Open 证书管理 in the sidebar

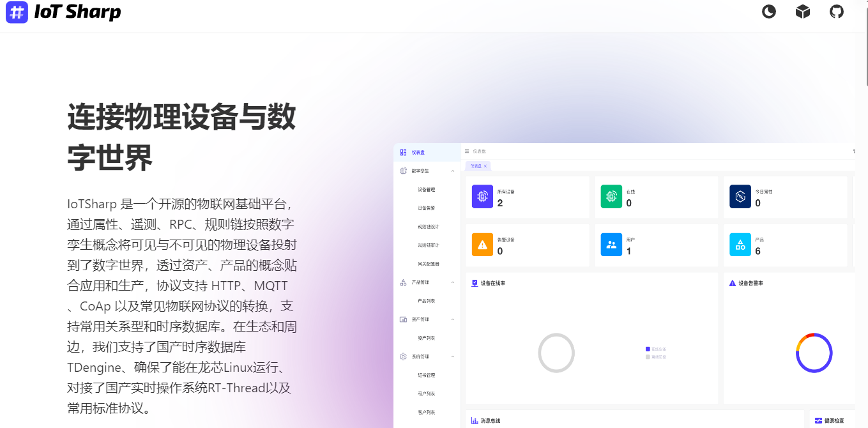coord(427,374)
